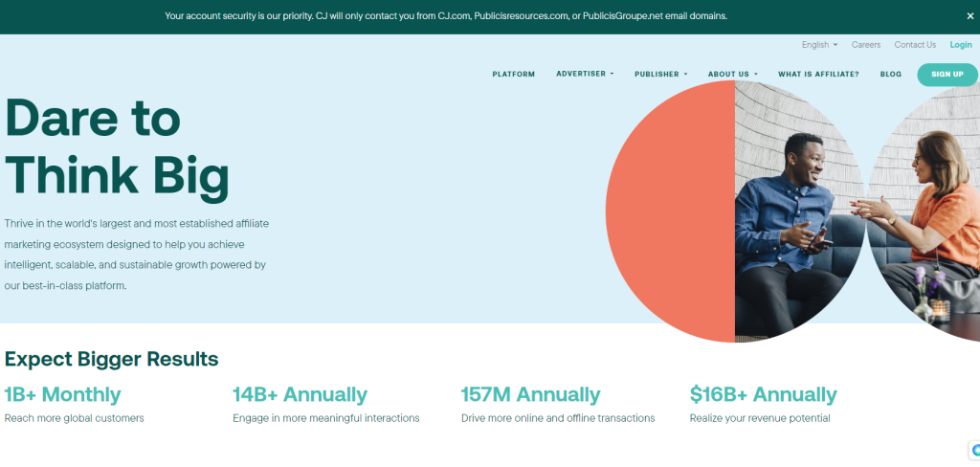
Task: Click the Login link
Action: 961,45
